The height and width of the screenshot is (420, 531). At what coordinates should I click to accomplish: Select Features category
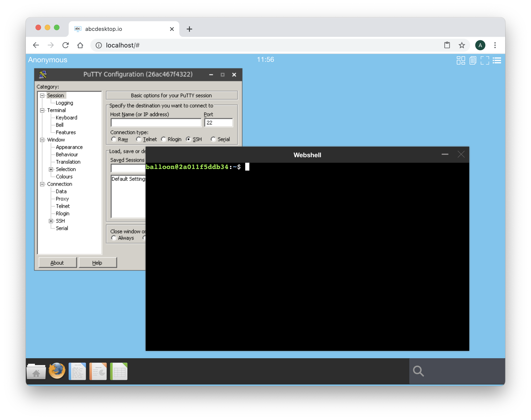pyautogui.click(x=66, y=132)
